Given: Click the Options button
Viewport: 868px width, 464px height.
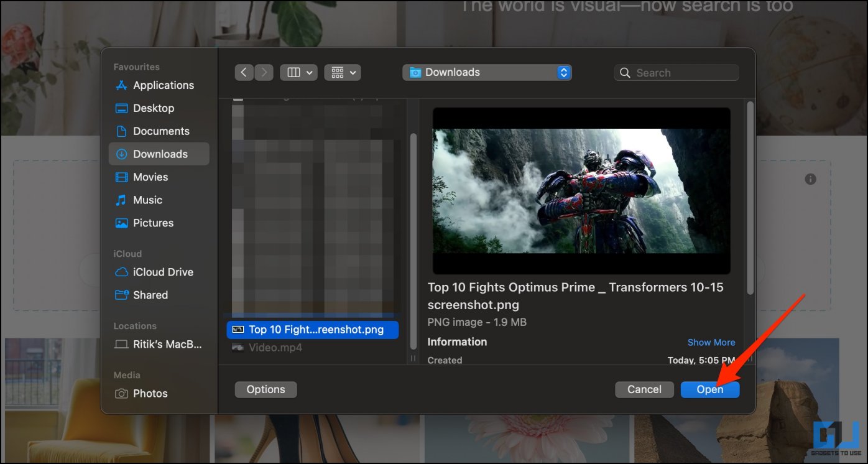Looking at the screenshot, I should (x=265, y=389).
